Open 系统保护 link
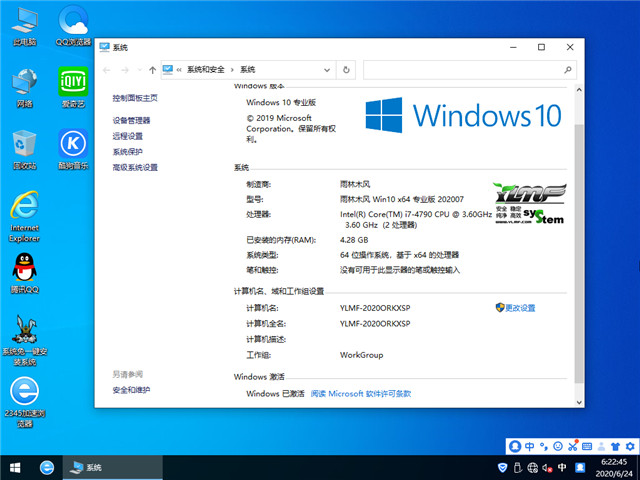Screen dimensions: 640x480 click(x=128, y=152)
